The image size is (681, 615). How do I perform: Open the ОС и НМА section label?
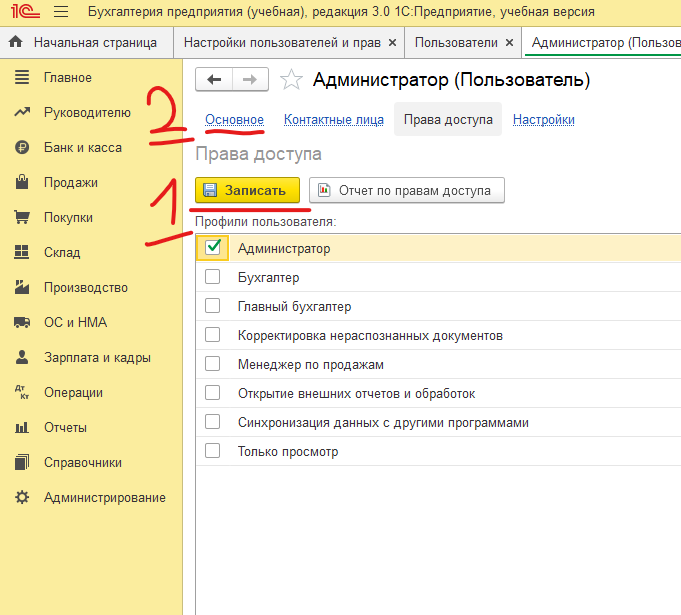pos(76,322)
